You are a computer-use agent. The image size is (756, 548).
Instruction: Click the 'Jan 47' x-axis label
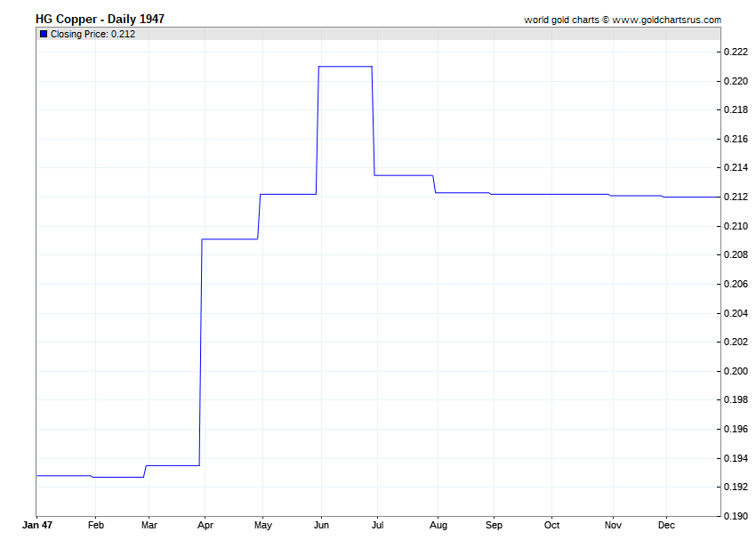(x=37, y=525)
